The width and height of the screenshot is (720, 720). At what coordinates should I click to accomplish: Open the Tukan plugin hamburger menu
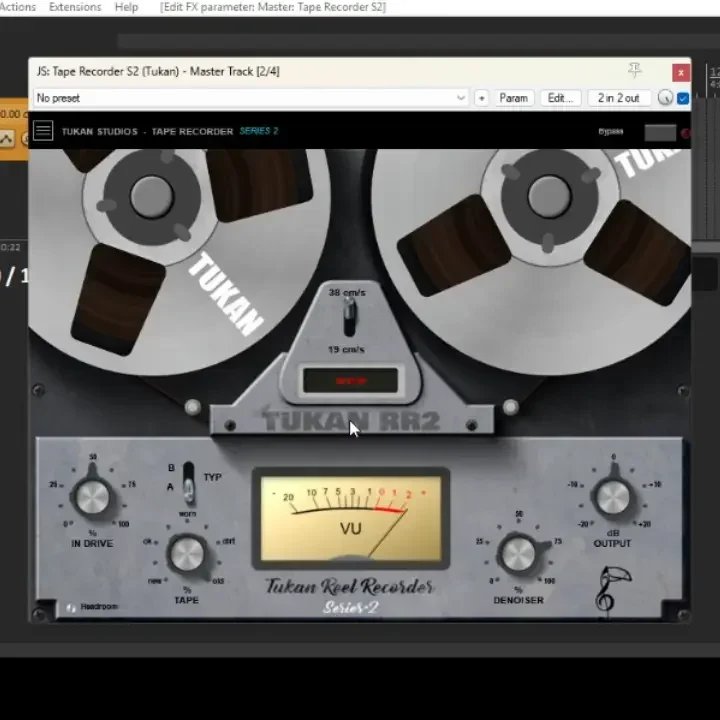(43, 131)
